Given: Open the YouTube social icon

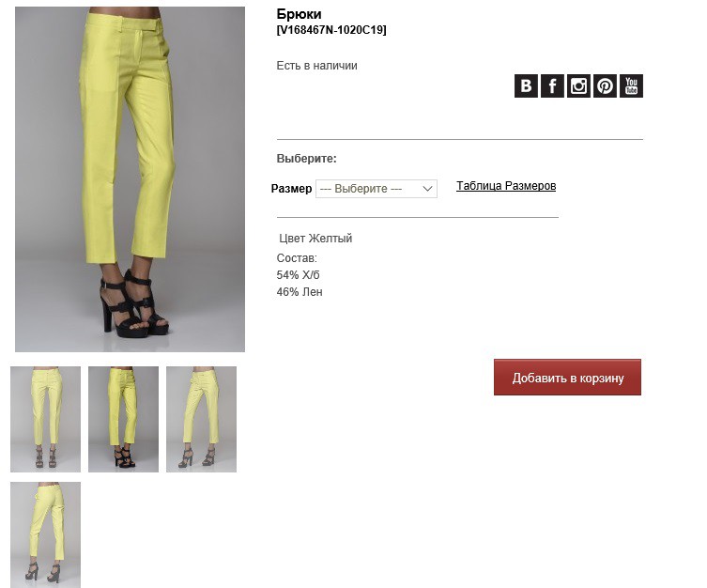Looking at the screenshot, I should [631, 85].
